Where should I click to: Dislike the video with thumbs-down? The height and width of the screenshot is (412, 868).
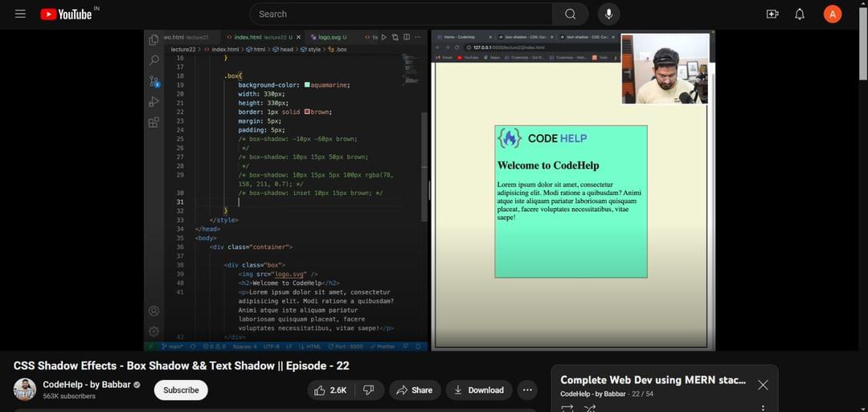point(369,390)
